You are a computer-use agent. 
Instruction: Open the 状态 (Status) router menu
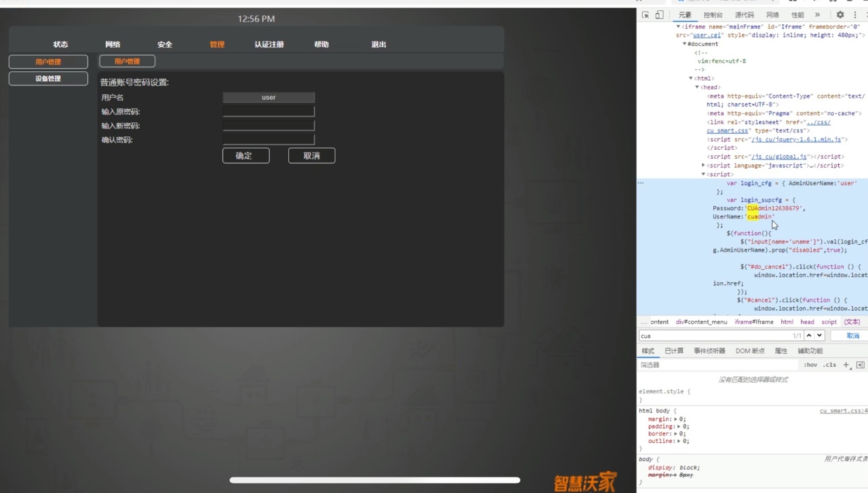tap(60, 45)
